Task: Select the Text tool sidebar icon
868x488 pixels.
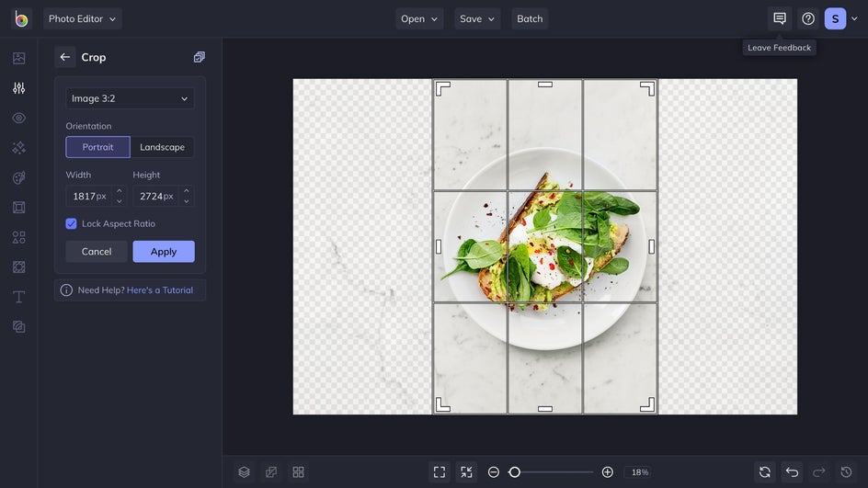Action: click(x=18, y=297)
